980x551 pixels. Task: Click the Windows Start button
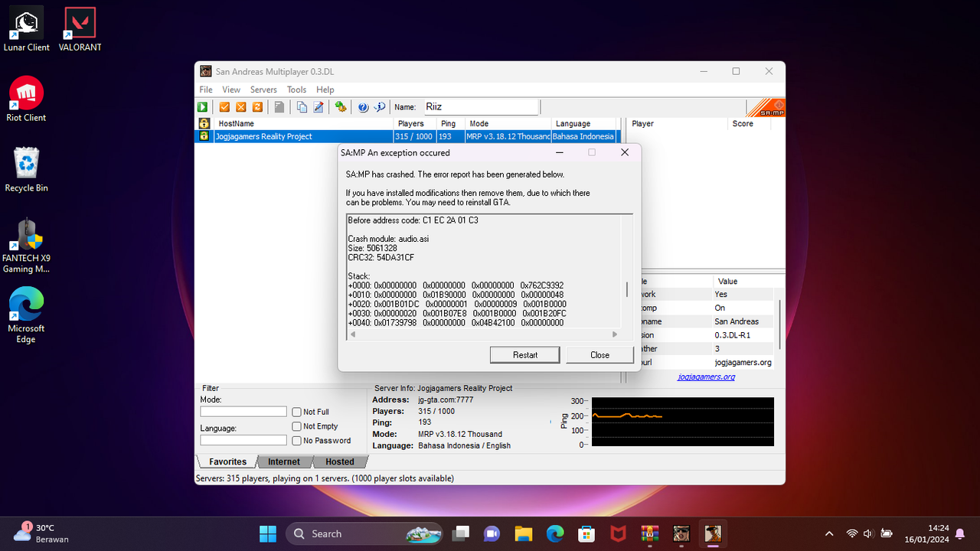coord(268,533)
